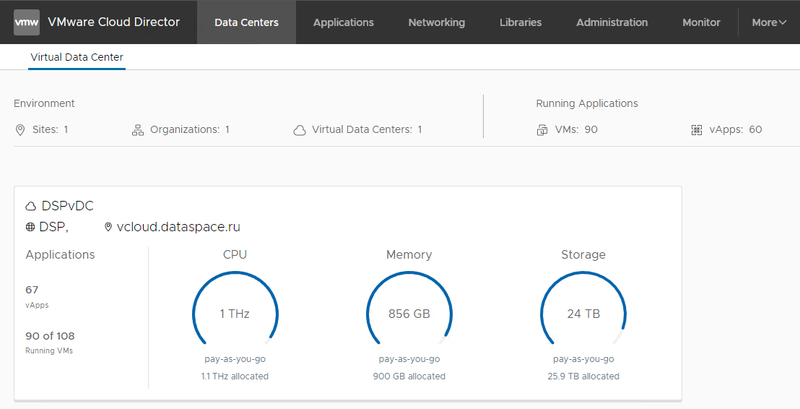
Task: Click the vmw logo icon
Action: (x=27, y=22)
